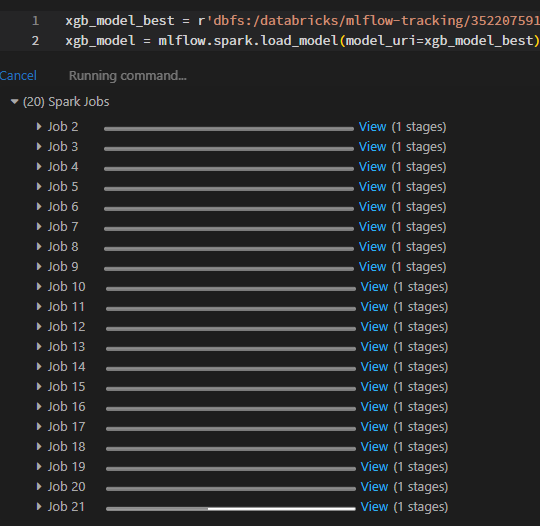This screenshot has height=526, width=540.
Task: Expand Job 2 details arrow
Action: pyautogui.click(x=39, y=126)
